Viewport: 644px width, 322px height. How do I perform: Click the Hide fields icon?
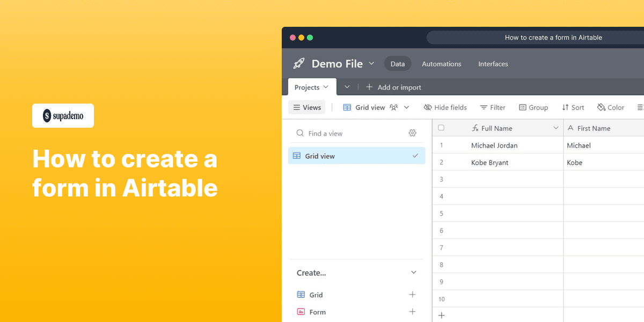coord(428,107)
